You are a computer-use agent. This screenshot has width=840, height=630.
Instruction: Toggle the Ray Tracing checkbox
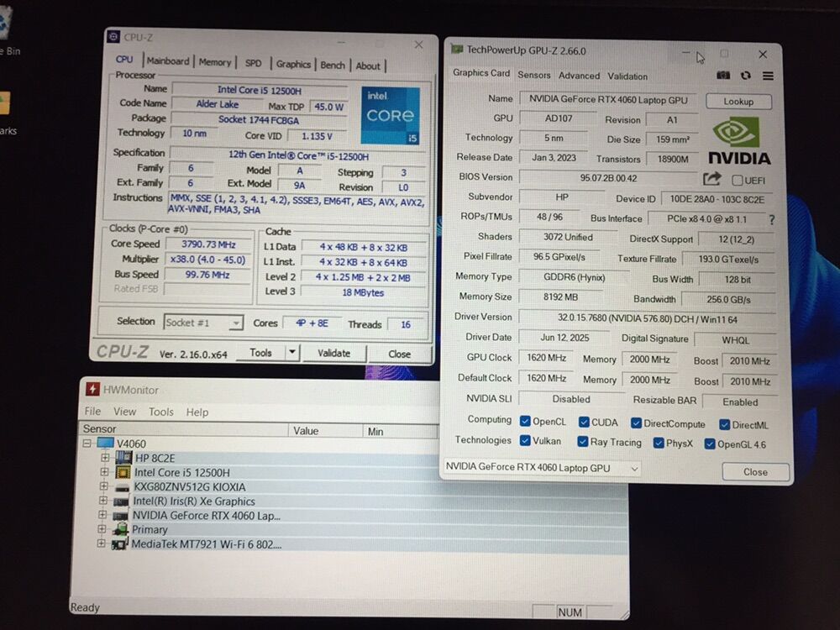[x=583, y=442]
